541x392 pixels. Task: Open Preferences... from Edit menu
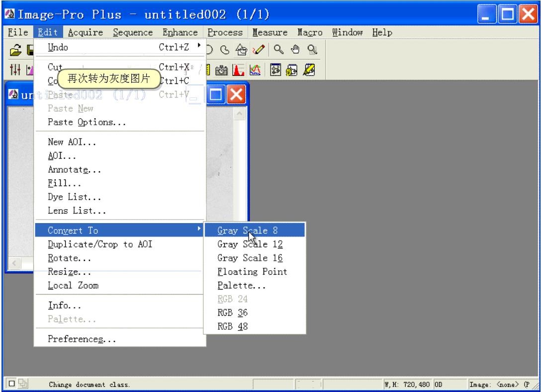(120, 339)
